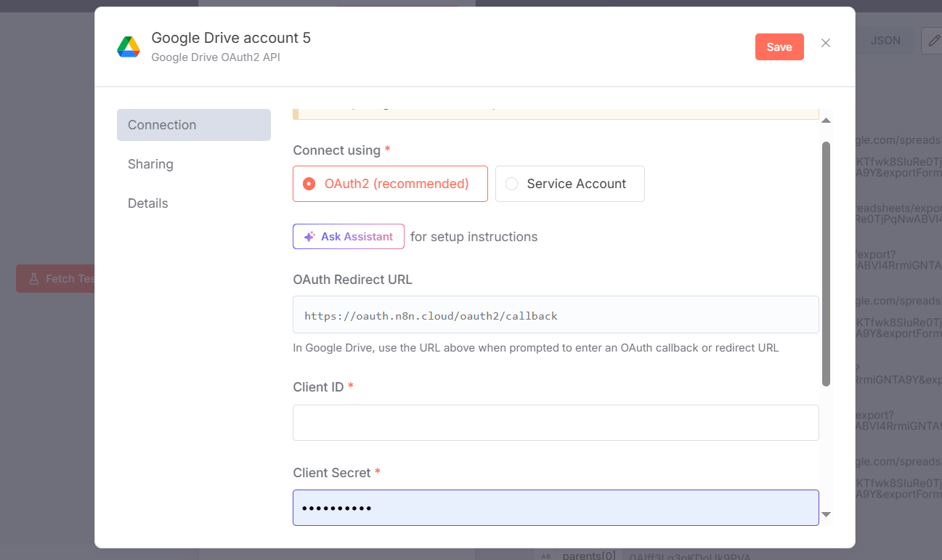Click the scrollbar up arrow
This screenshot has width=942, height=560.
pyautogui.click(x=826, y=121)
